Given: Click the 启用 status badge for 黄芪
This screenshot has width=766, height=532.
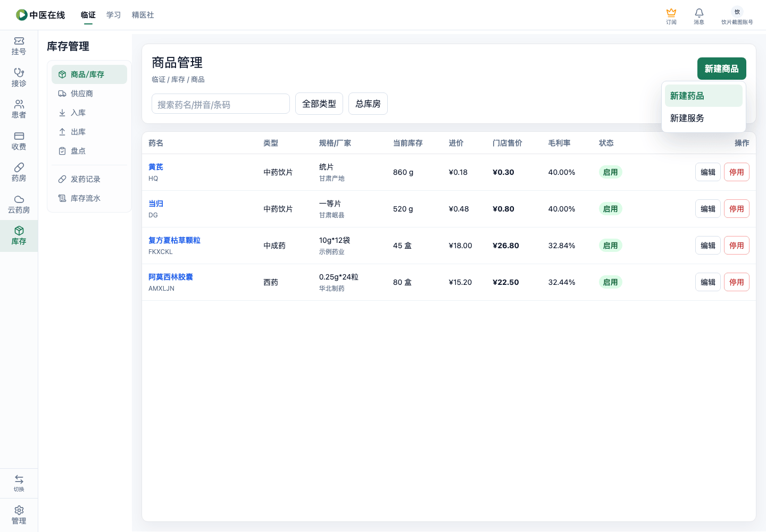Looking at the screenshot, I should coord(611,172).
